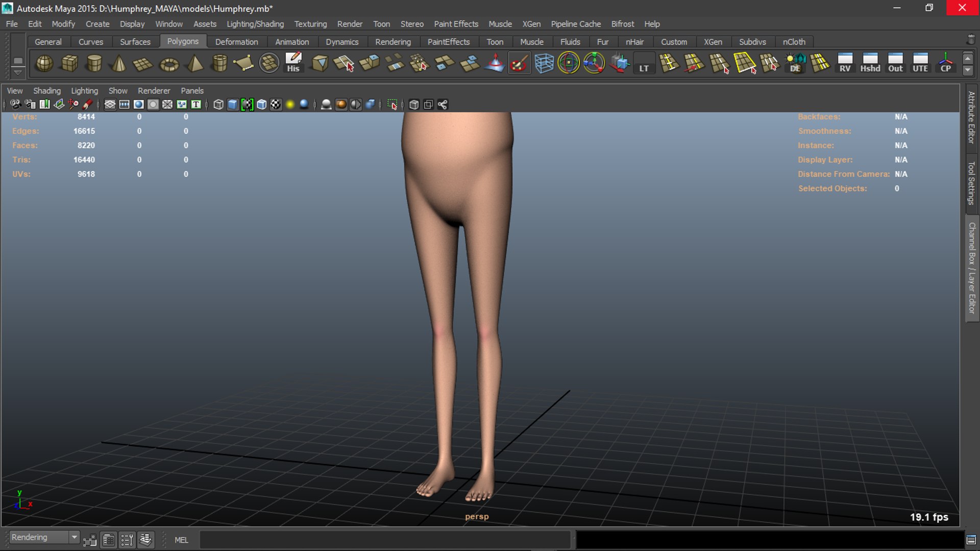The width and height of the screenshot is (980, 551).
Task: Toggle the film gate display icon
Action: click(124, 105)
